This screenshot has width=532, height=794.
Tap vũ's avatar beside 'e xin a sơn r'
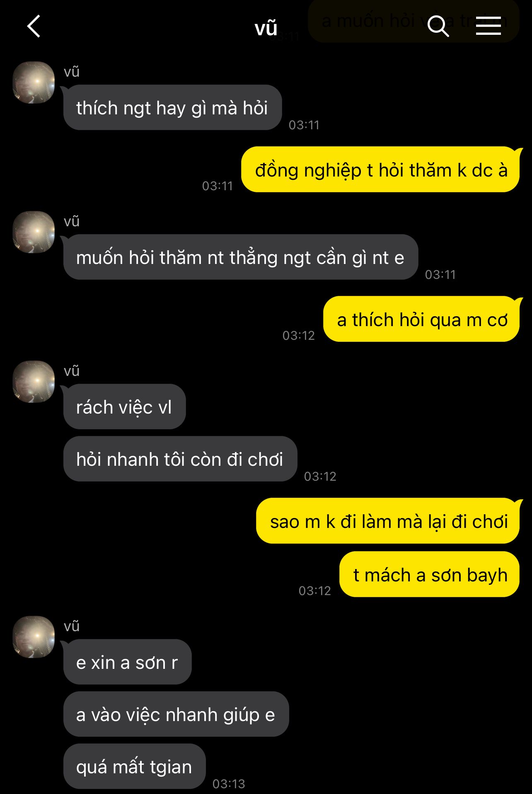click(34, 637)
